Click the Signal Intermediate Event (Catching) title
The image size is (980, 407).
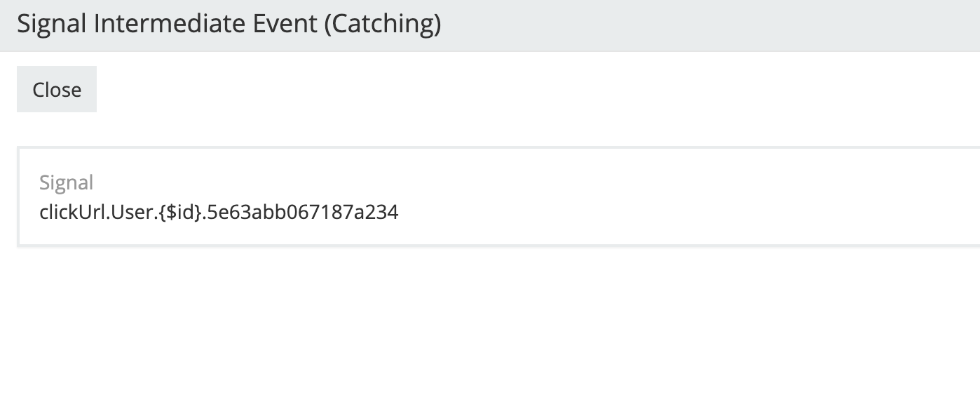pyautogui.click(x=229, y=25)
